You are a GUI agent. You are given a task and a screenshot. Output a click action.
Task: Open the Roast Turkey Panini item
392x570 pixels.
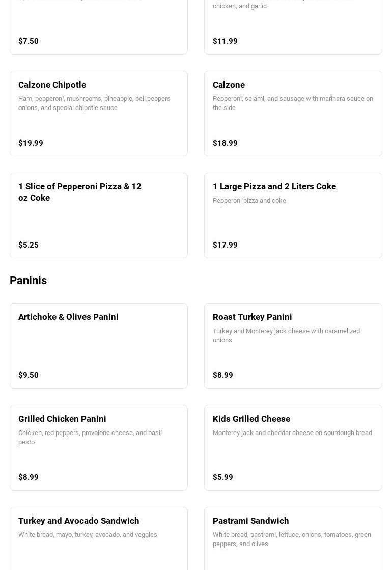click(x=293, y=346)
